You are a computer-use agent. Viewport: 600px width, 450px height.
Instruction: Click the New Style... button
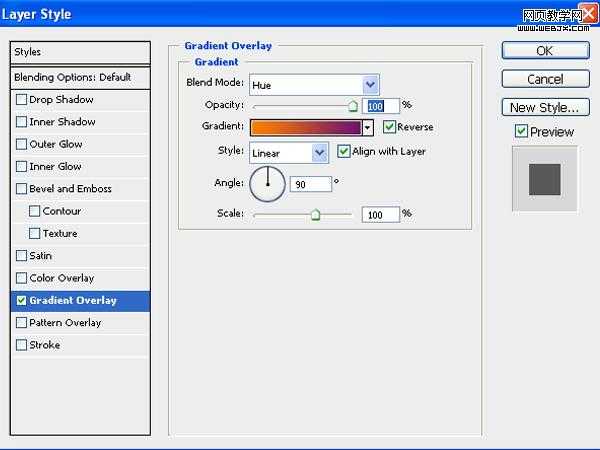click(x=544, y=108)
